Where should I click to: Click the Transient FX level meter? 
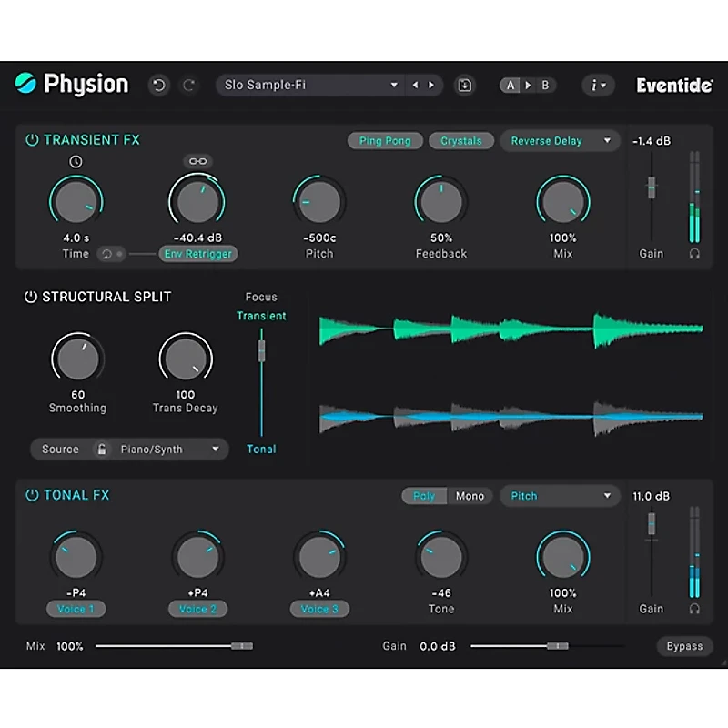[694, 197]
